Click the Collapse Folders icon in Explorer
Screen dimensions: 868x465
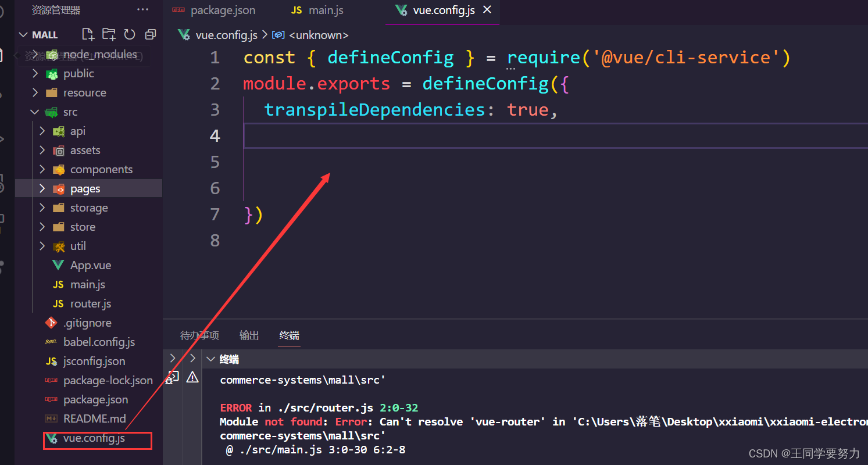[151, 34]
